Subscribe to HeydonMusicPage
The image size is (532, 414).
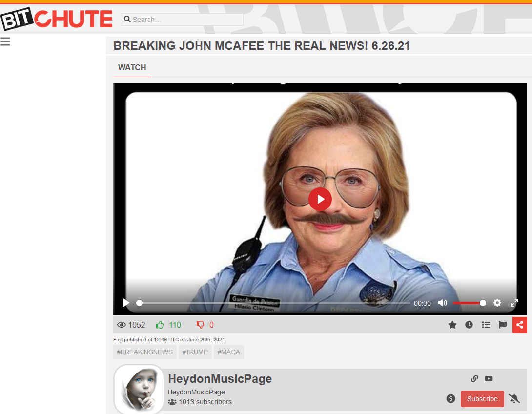click(x=482, y=399)
